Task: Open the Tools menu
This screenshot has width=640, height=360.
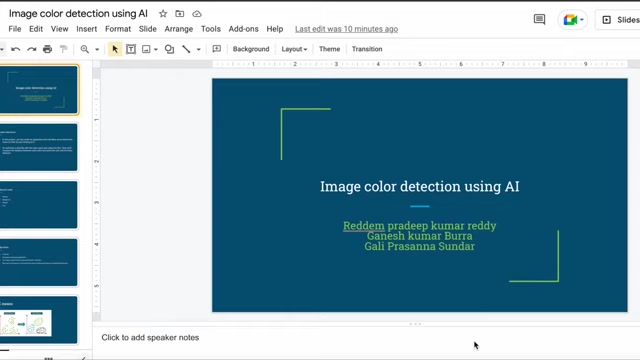Action: [x=211, y=29]
